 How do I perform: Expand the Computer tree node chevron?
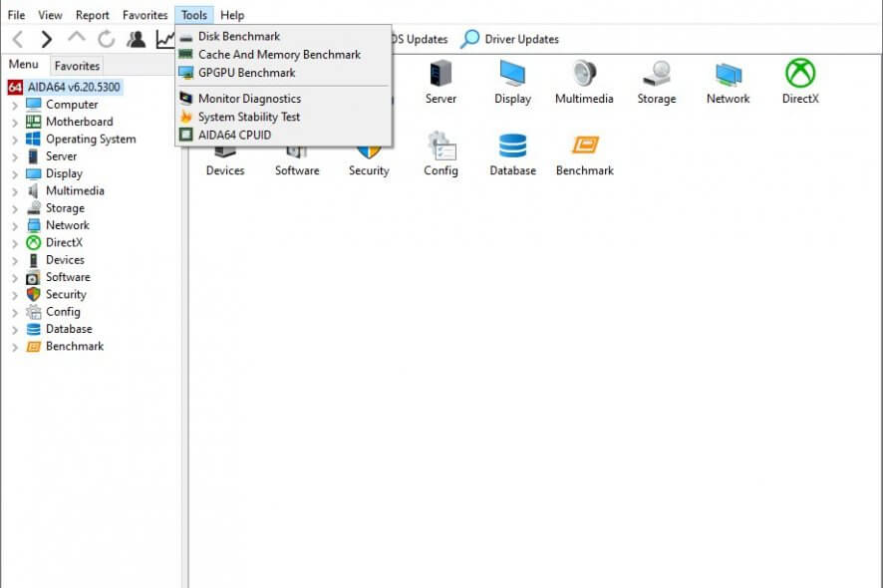pyautogui.click(x=15, y=105)
